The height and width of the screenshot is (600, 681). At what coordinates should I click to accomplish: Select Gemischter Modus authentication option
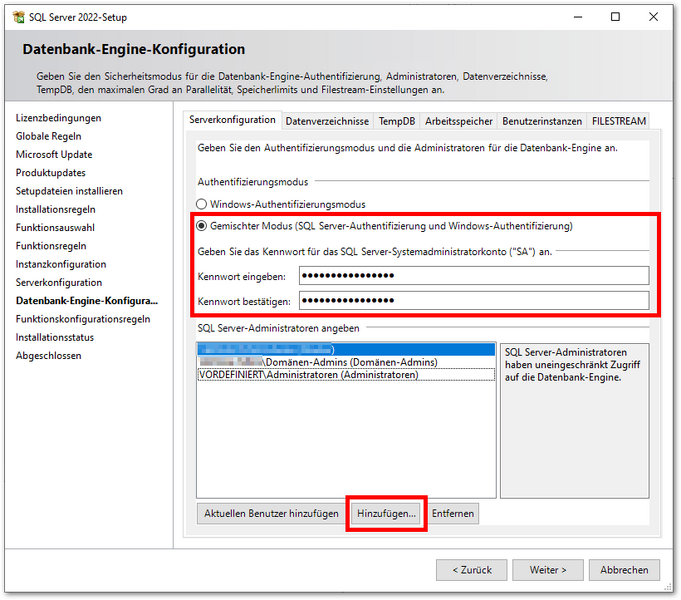[203, 226]
